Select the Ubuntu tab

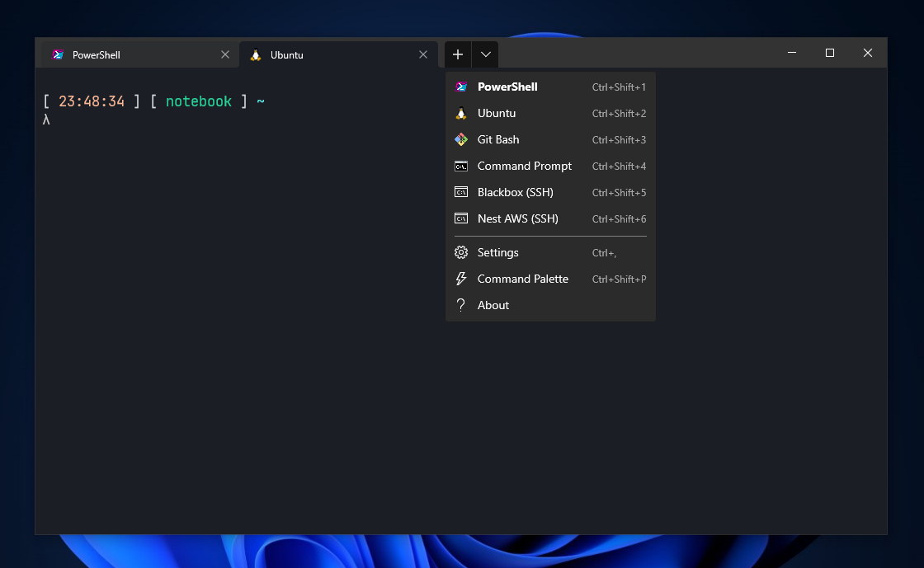coord(338,54)
